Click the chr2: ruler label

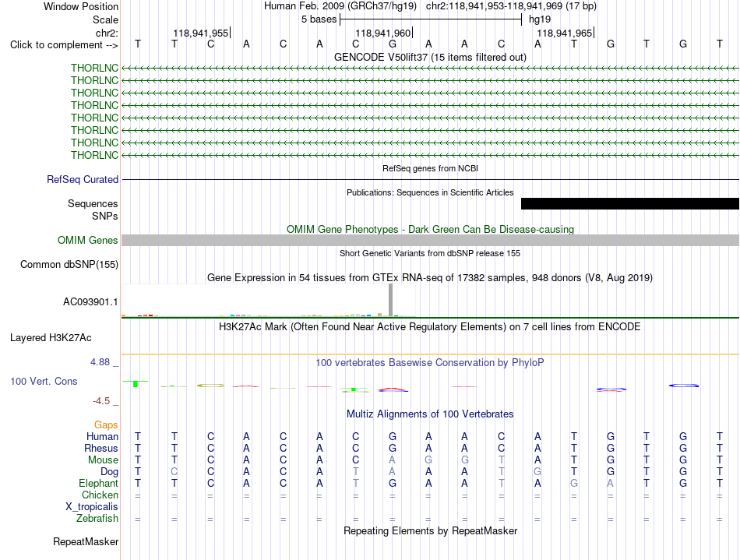coord(107,33)
